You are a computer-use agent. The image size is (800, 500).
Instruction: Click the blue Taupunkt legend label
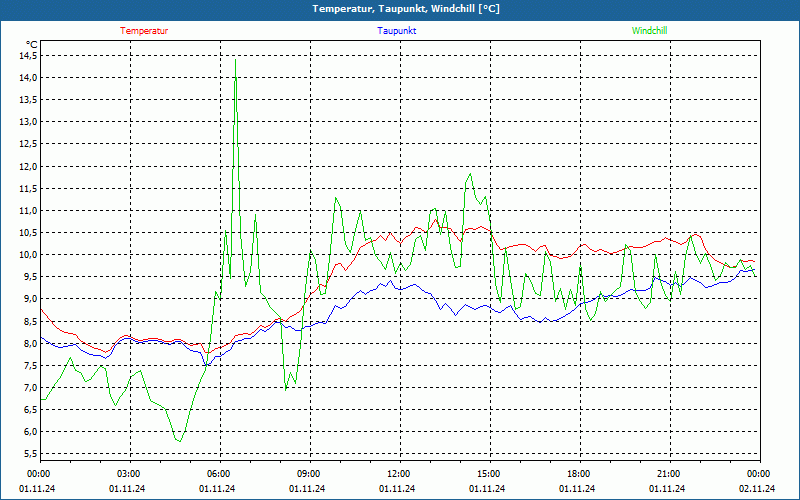tap(396, 31)
